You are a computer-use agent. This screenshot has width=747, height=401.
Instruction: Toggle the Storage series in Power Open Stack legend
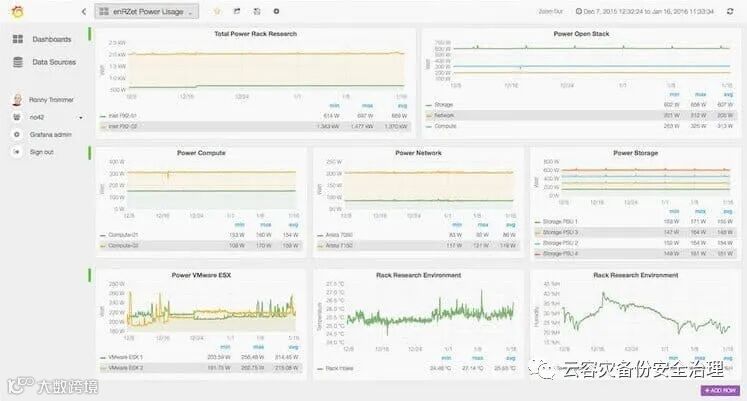tap(444, 105)
